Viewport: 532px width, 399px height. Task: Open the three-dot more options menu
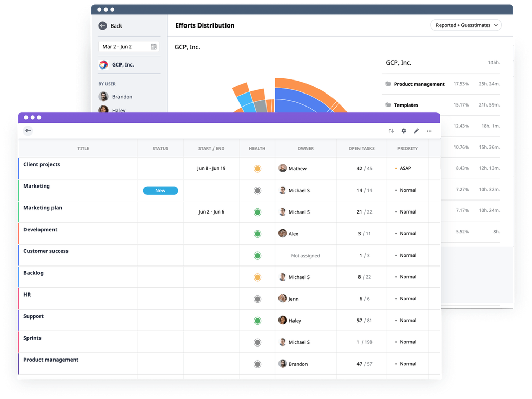point(429,131)
